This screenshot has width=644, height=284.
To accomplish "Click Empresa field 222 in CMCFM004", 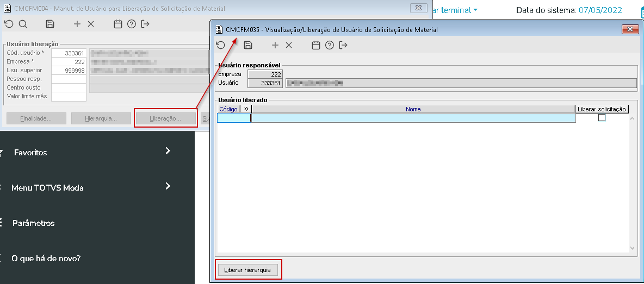I will click(x=69, y=62).
